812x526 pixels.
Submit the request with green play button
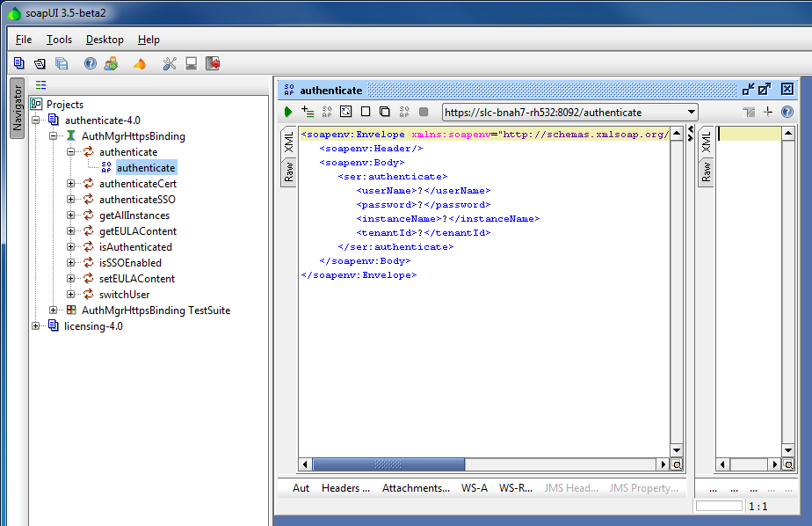tap(288, 112)
